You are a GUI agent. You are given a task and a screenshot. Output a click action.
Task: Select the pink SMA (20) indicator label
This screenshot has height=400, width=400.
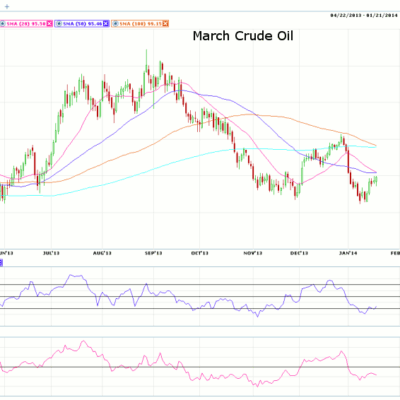point(26,23)
